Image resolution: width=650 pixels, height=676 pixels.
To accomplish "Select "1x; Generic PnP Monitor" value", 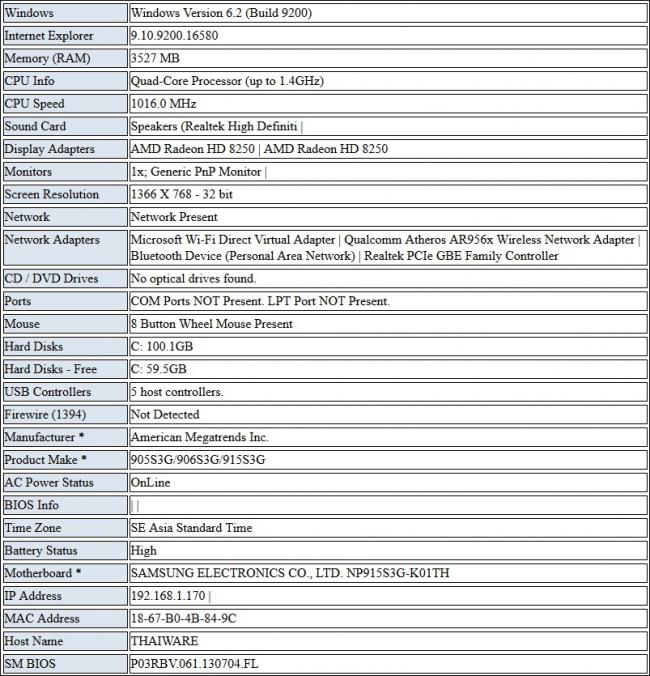I will click(x=196, y=172).
